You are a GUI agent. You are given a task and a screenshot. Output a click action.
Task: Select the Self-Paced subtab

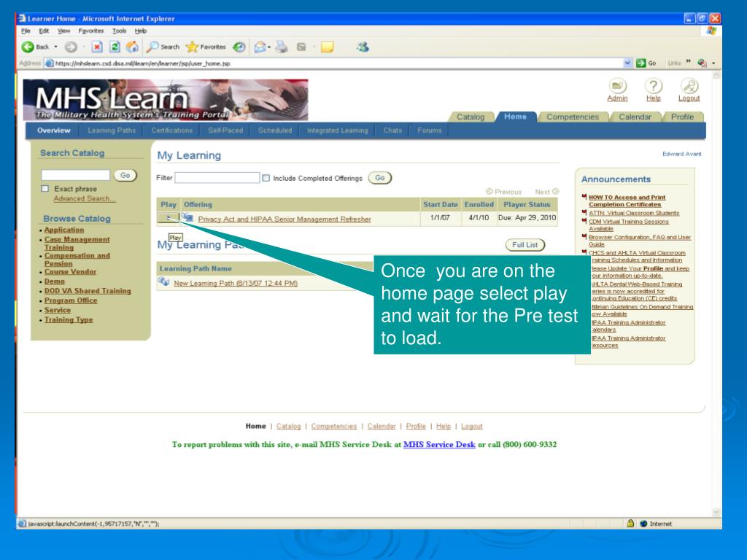[x=225, y=131]
